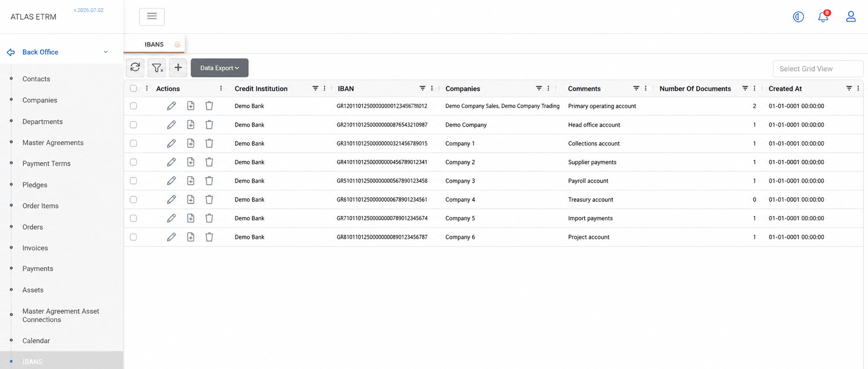
Task: Filter the IBAN column
Action: (422, 89)
